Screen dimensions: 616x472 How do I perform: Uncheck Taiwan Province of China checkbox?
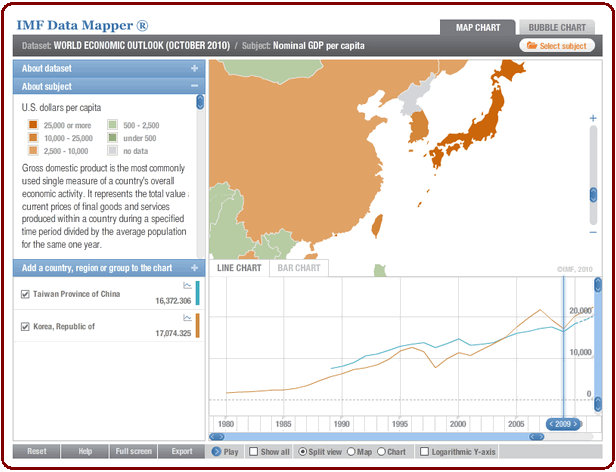click(25, 294)
